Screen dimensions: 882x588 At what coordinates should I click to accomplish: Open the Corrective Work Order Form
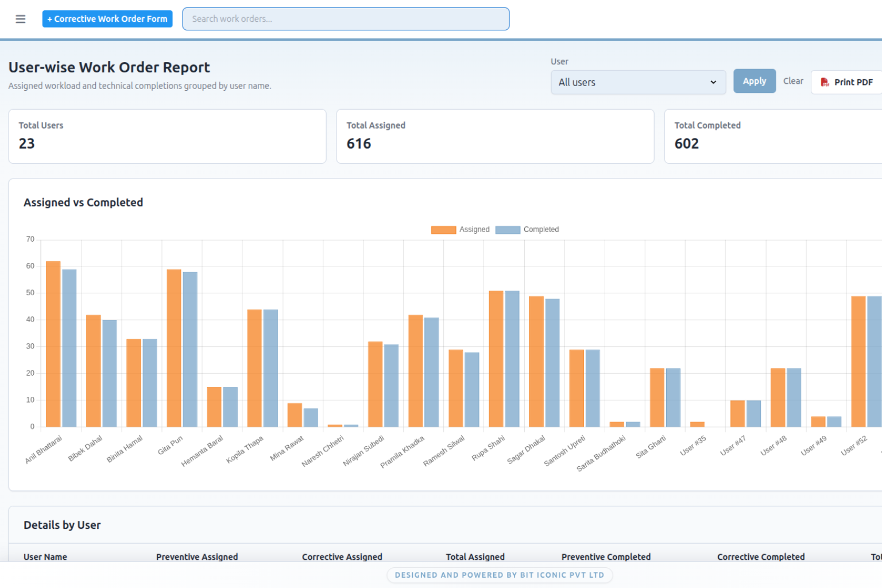point(107,19)
